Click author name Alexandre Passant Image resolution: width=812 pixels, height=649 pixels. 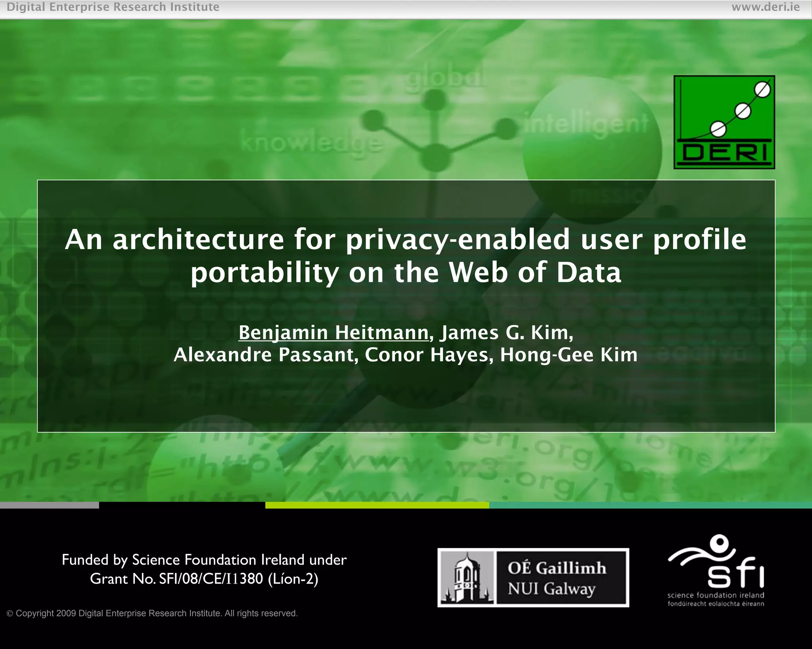click(x=264, y=355)
